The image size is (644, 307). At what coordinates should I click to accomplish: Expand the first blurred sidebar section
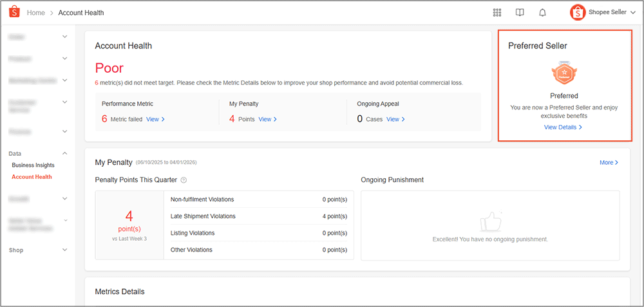tap(64, 37)
